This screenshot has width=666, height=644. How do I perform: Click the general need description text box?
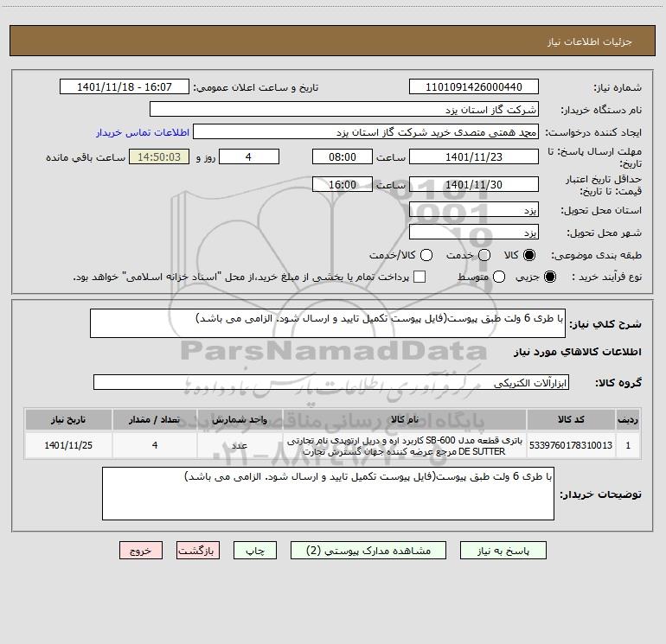(328, 323)
